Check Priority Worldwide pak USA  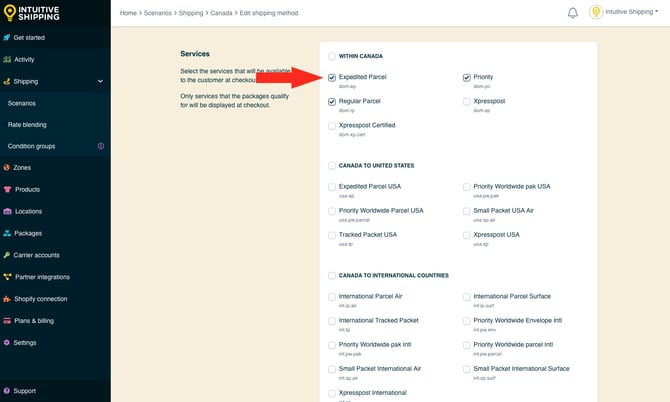point(467,187)
